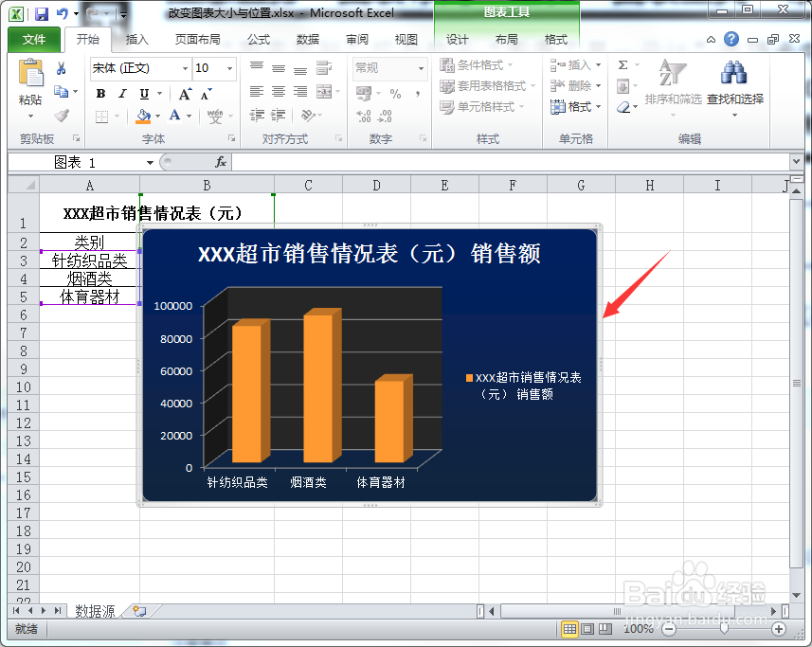Toggle Middle Align vertical alignment

279,67
